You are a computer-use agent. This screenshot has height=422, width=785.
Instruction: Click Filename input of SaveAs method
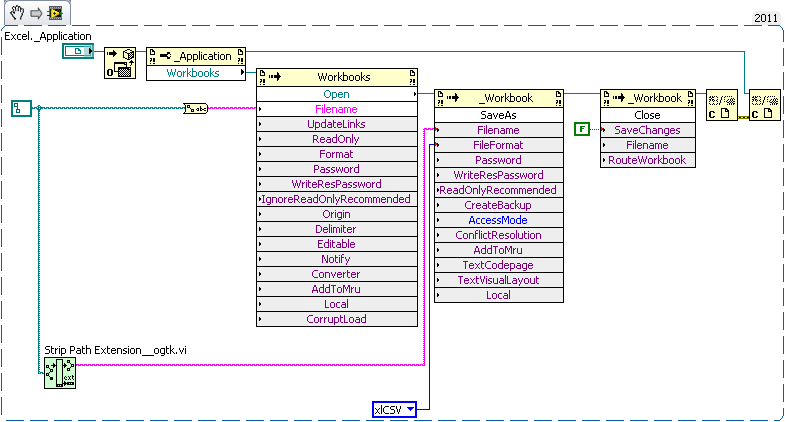pyautogui.click(x=499, y=130)
